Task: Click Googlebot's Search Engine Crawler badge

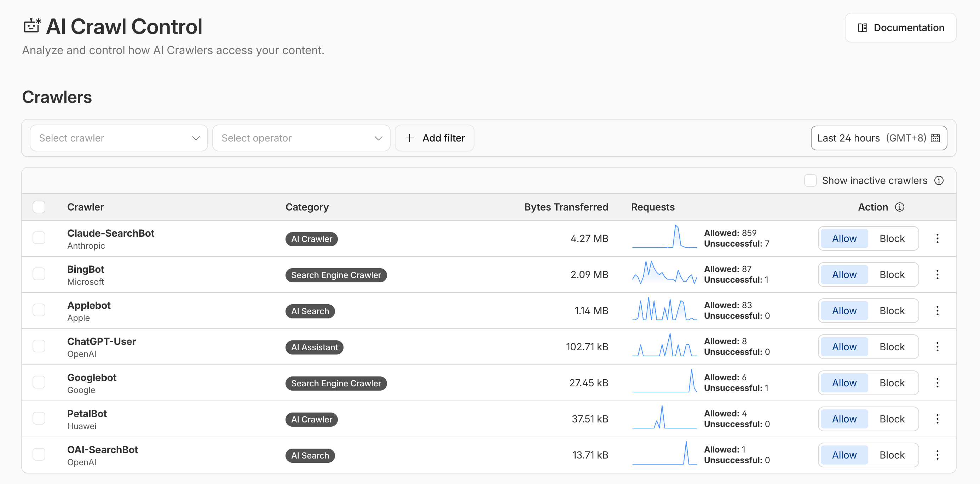Action: click(336, 384)
